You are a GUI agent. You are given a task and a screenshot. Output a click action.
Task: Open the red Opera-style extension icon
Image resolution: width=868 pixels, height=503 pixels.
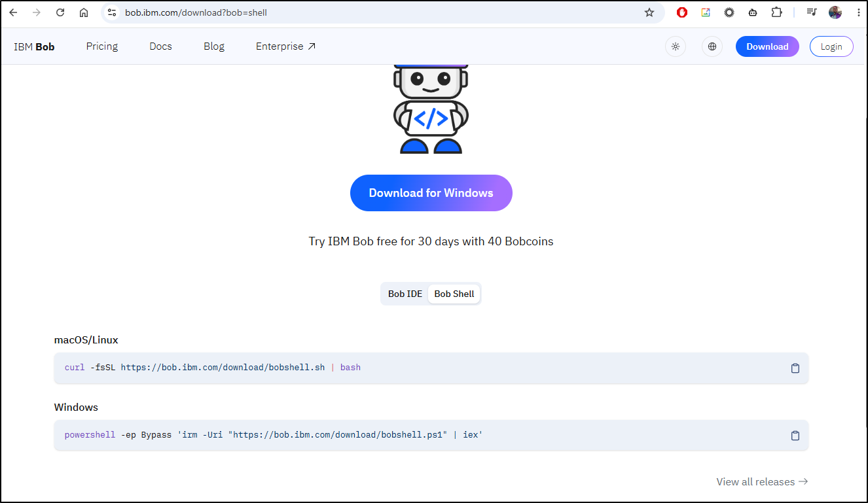(682, 12)
